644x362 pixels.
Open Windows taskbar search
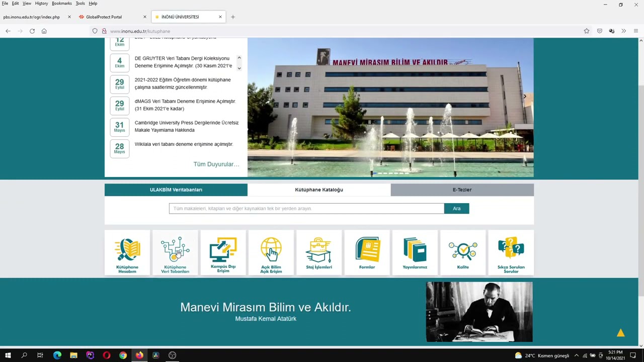(x=24, y=355)
